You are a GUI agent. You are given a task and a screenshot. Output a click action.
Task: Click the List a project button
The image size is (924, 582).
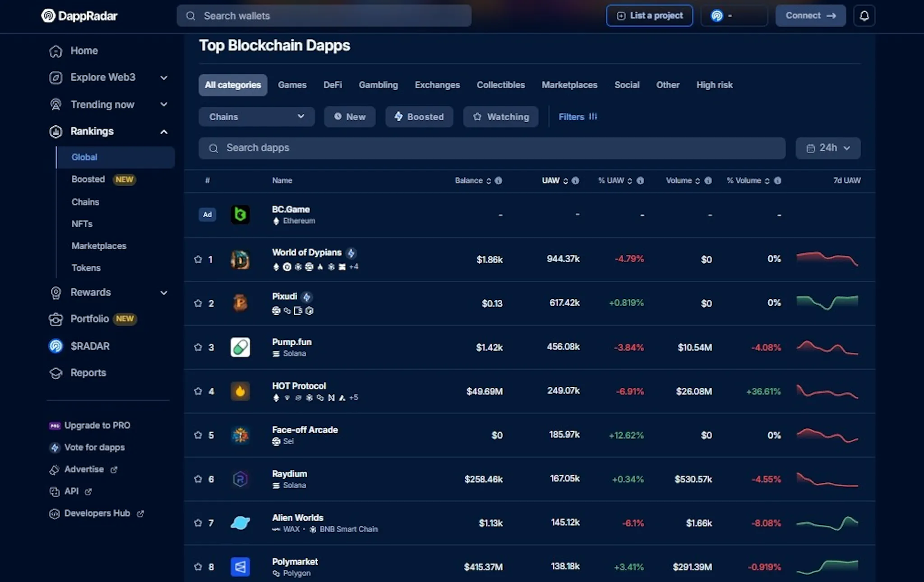pyautogui.click(x=649, y=16)
